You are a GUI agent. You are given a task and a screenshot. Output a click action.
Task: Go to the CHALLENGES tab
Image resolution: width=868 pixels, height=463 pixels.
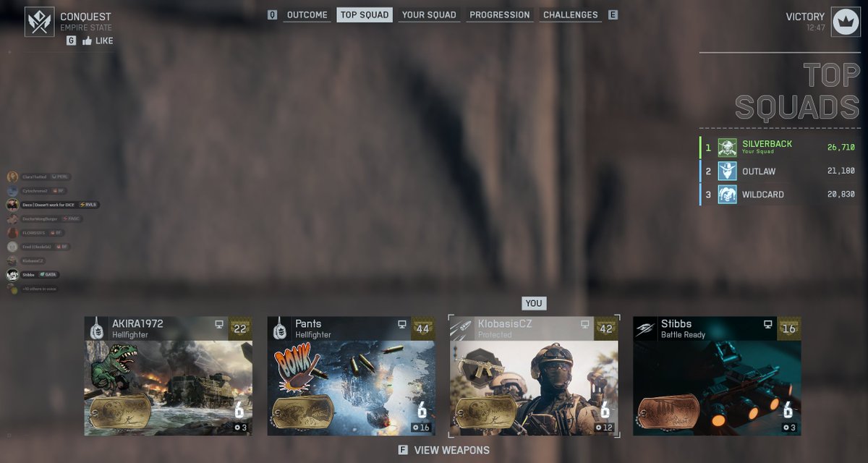[x=571, y=14]
